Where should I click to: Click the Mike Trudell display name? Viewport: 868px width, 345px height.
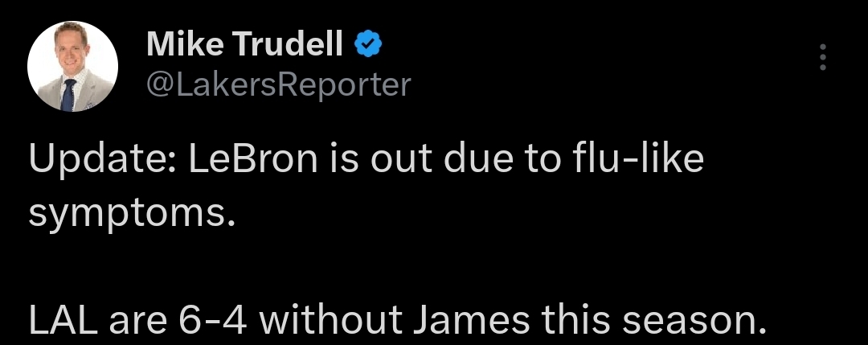point(246,46)
